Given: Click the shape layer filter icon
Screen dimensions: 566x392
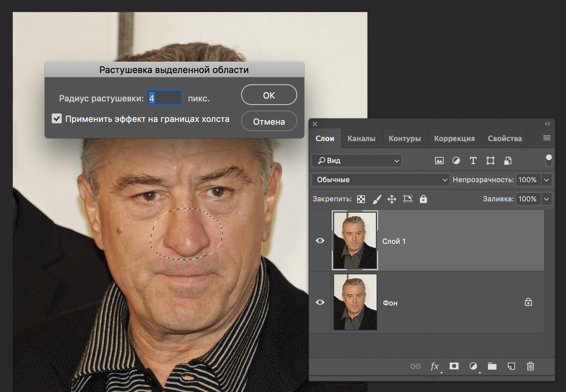Looking at the screenshot, I should [x=490, y=161].
